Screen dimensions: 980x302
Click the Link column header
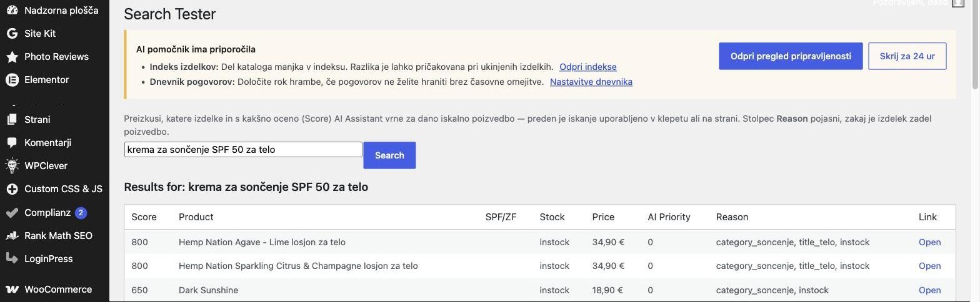[x=927, y=217]
